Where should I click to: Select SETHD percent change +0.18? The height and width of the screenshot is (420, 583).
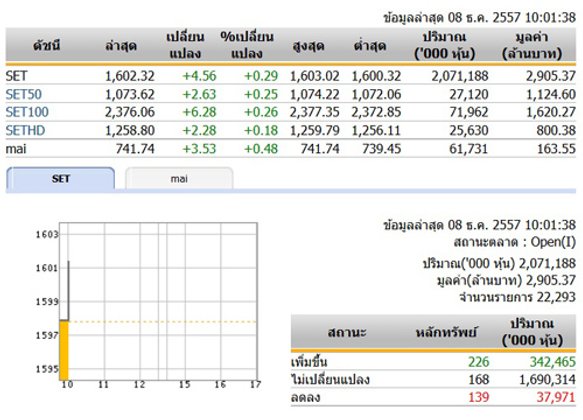pyautogui.click(x=261, y=130)
